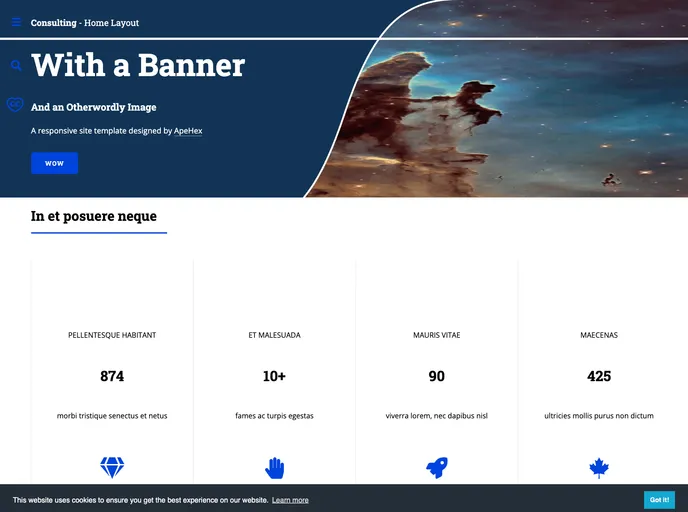This screenshot has width=688, height=512.
Task: Open the hamburger menu icon
Action: coord(16,22)
